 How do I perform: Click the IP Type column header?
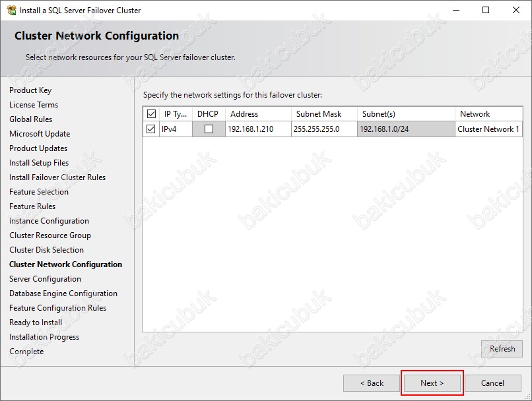(x=176, y=114)
